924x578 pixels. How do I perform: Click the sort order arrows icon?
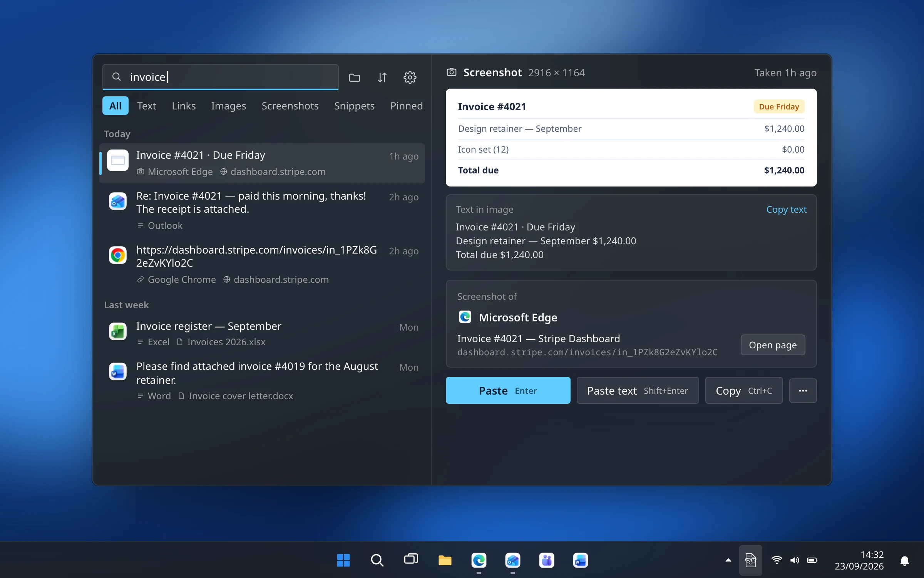pos(382,77)
